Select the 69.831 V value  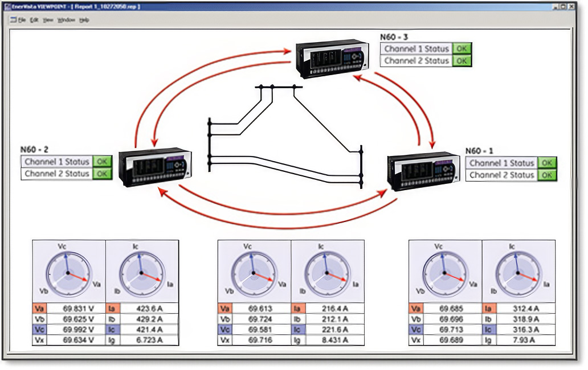point(78,309)
